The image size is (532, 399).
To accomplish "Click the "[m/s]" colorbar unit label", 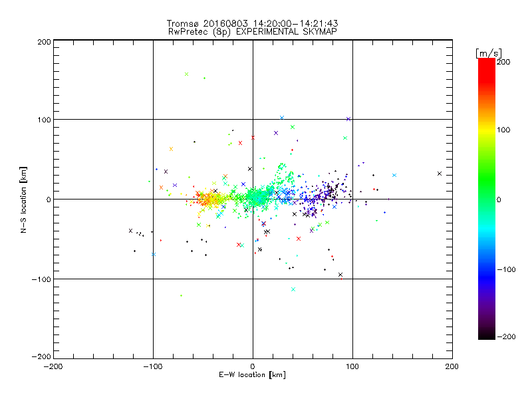I will click(x=489, y=53).
